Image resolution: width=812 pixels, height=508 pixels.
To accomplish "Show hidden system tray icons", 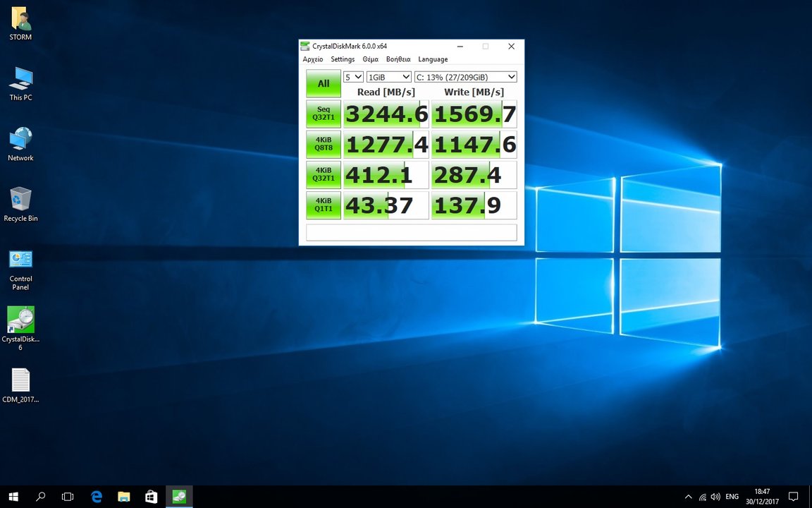I will (688, 497).
